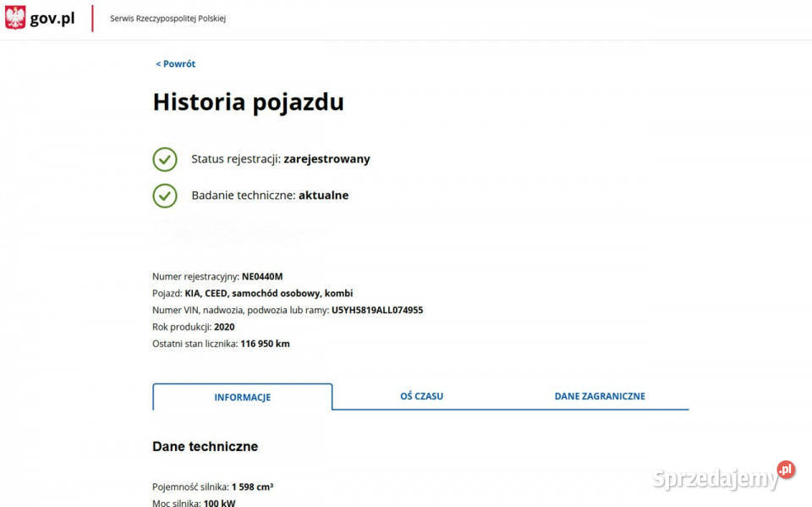Click the registration number NE0440M

click(x=262, y=276)
